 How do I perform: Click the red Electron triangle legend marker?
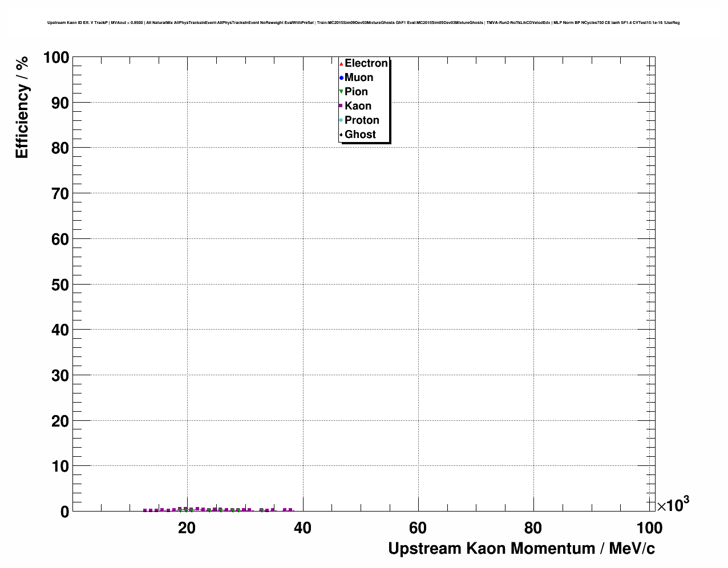coord(341,63)
